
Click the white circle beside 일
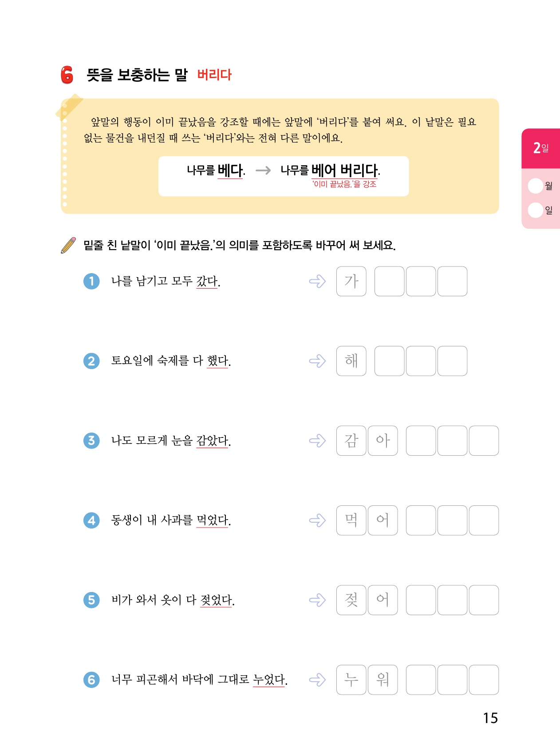pos(535,210)
